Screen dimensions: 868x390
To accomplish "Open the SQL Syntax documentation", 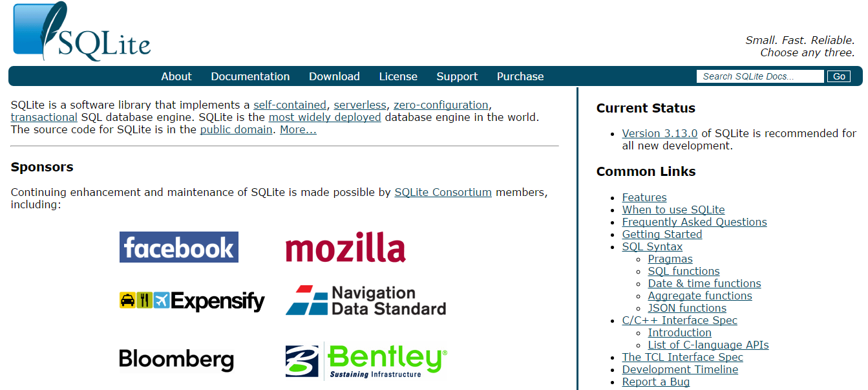I will coord(652,246).
